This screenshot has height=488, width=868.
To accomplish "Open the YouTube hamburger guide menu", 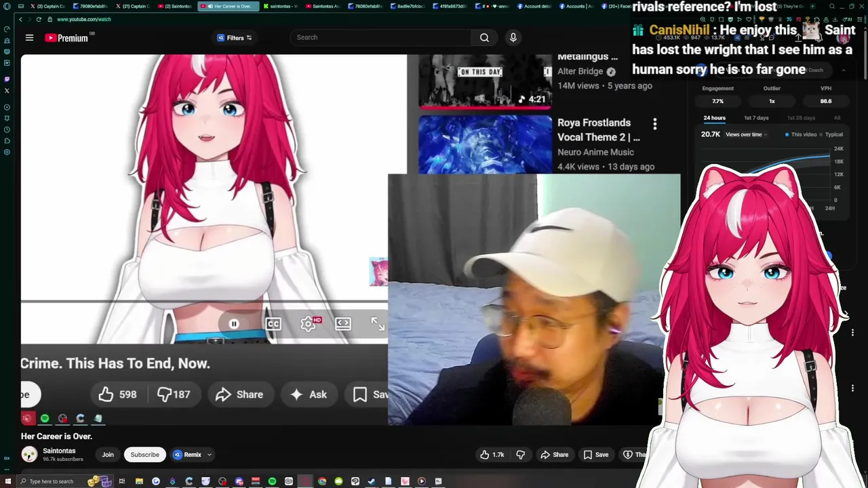I will (x=29, y=38).
